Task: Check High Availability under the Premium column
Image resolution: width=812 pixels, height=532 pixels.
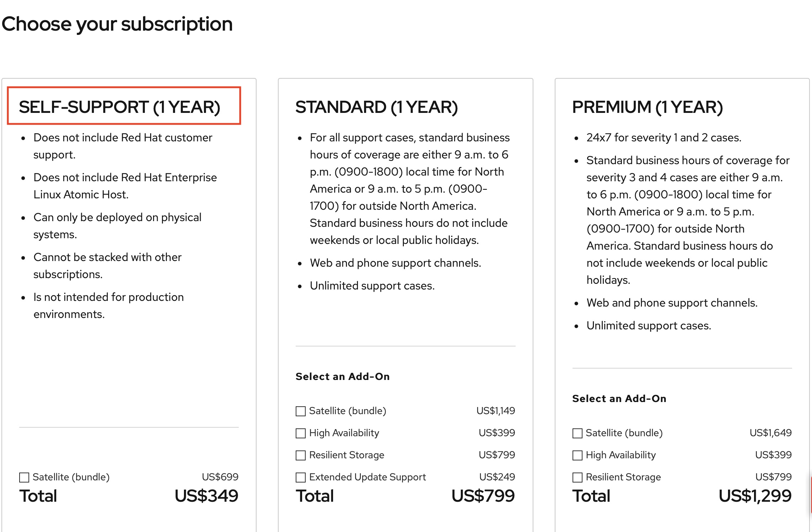Action: [577, 455]
